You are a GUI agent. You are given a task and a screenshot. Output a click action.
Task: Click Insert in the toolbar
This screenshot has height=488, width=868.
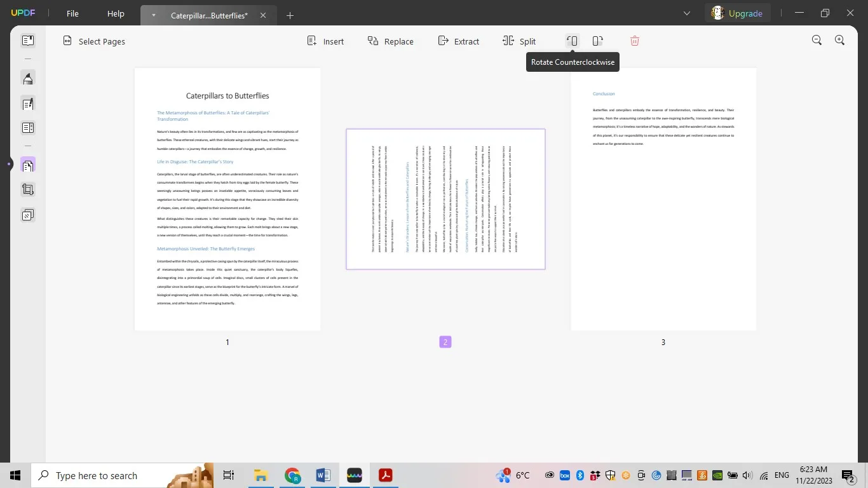(325, 41)
